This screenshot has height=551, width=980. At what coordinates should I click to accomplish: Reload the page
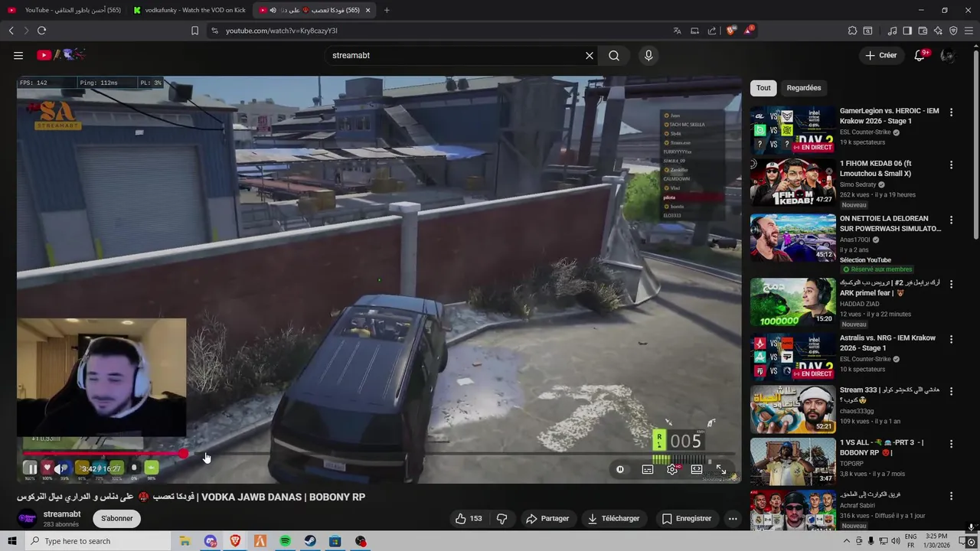(41, 31)
